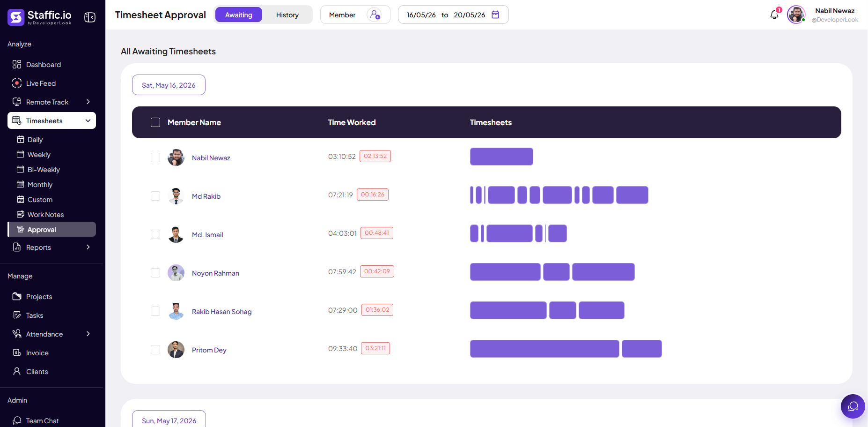Click the longest timesheet bar for Pritom Dey
This screenshot has height=427, width=868.
[x=544, y=349]
